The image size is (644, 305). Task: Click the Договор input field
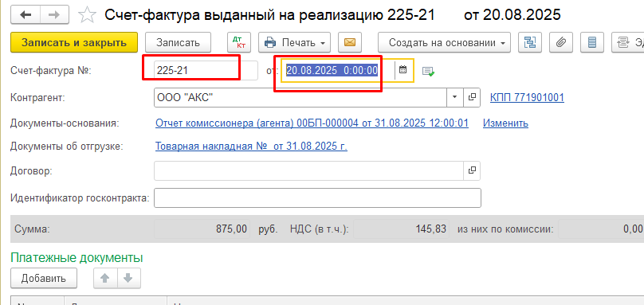pos(308,170)
